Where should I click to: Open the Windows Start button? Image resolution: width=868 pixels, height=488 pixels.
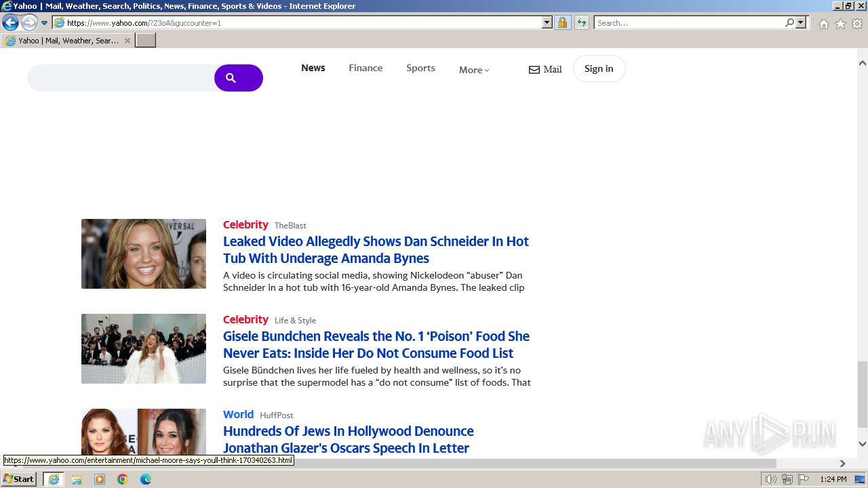pos(19,479)
